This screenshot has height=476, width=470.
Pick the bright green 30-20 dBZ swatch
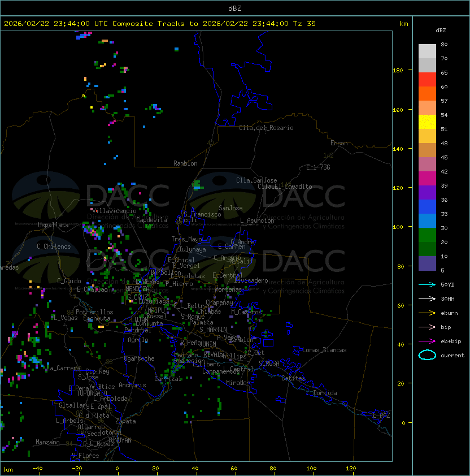(x=427, y=235)
